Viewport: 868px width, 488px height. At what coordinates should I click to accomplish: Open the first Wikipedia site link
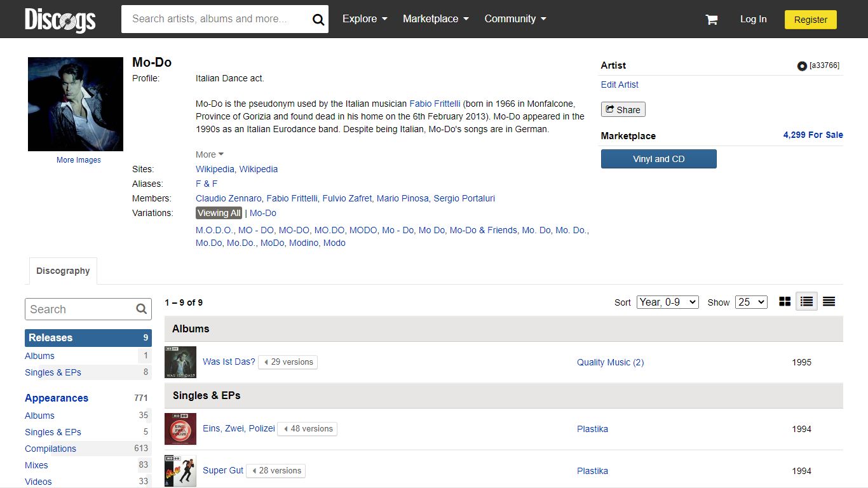tap(215, 169)
